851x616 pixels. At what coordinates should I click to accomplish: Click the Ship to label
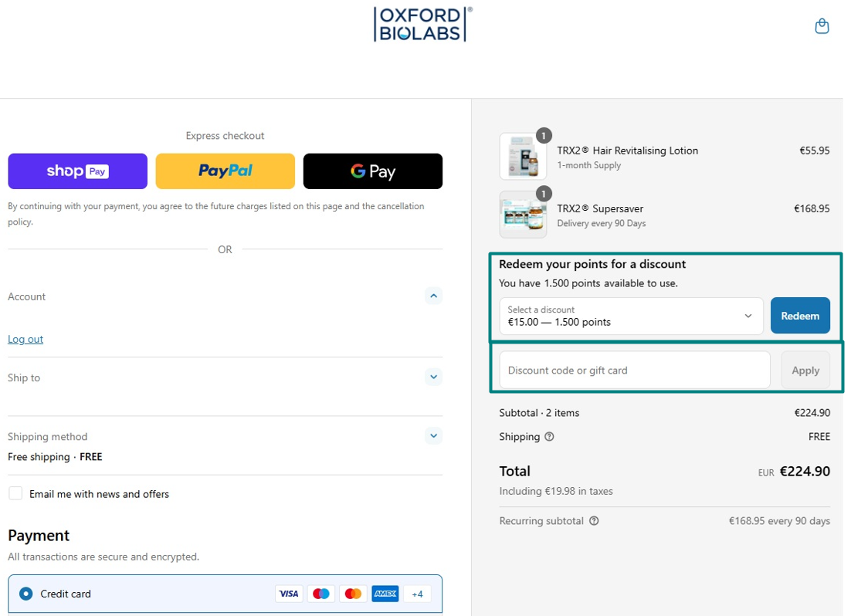(24, 377)
